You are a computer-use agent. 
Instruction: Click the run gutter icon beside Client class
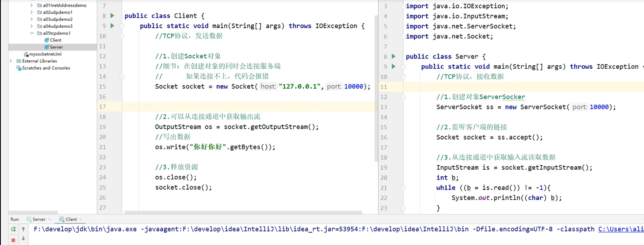click(x=112, y=16)
